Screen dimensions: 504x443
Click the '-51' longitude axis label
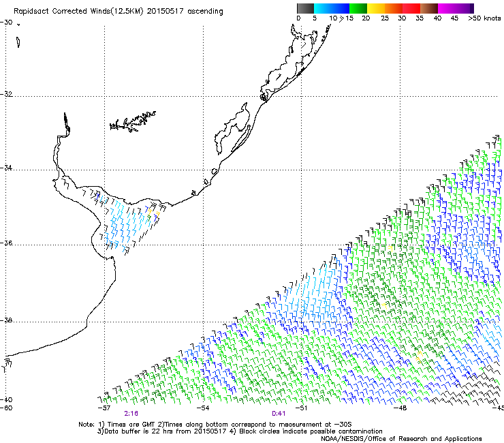[x=301, y=408]
